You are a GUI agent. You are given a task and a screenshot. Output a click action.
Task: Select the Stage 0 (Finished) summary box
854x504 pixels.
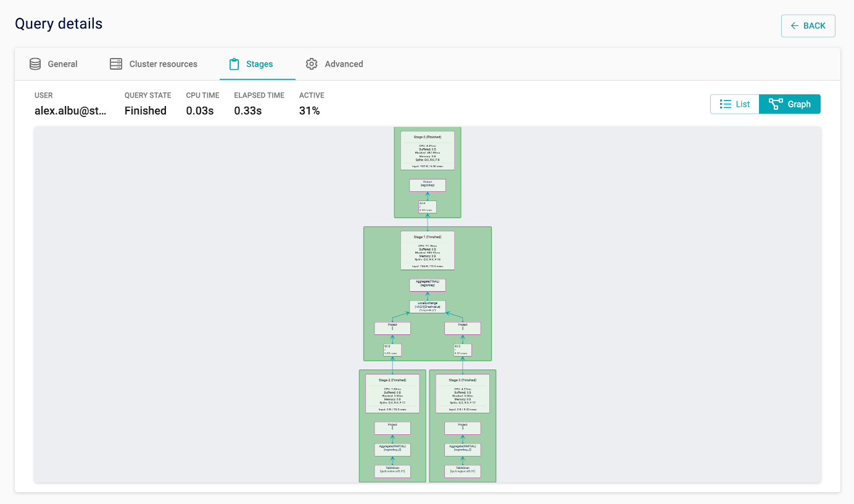click(x=428, y=149)
